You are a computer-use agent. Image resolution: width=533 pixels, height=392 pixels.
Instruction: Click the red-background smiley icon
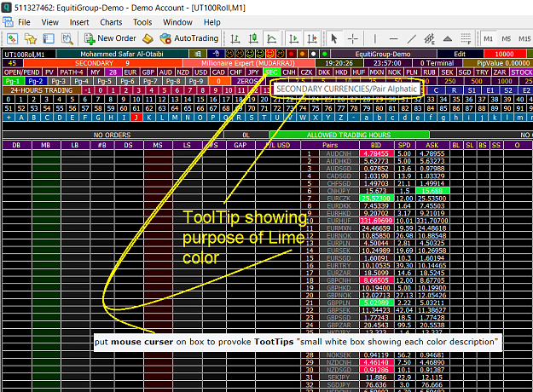[x=270, y=54]
